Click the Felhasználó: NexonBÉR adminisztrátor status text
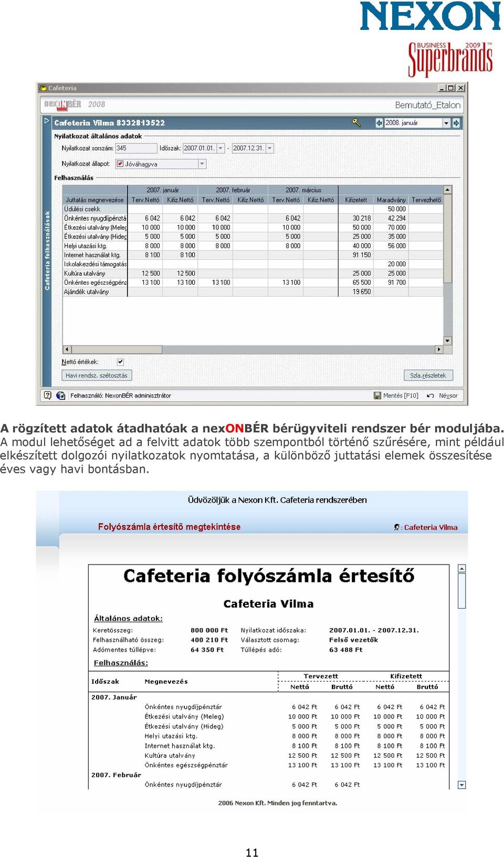 121,395
